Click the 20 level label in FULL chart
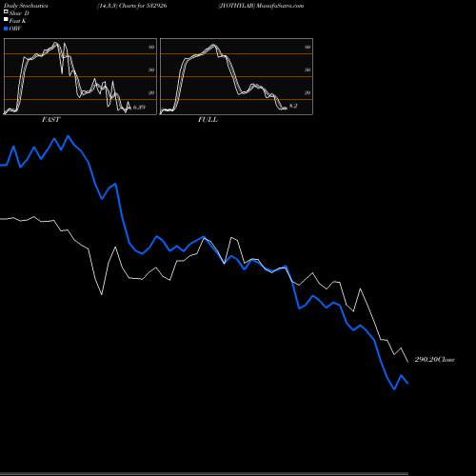 [x=307, y=92]
